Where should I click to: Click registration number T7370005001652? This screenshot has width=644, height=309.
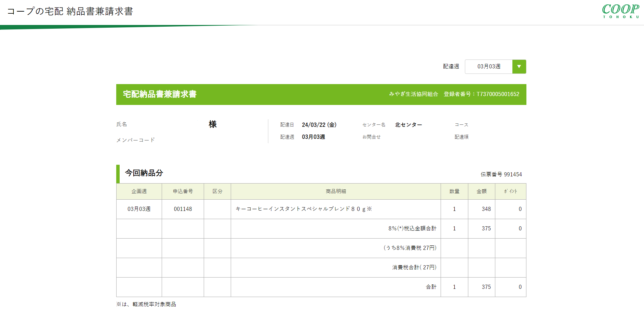click(498, 94)
